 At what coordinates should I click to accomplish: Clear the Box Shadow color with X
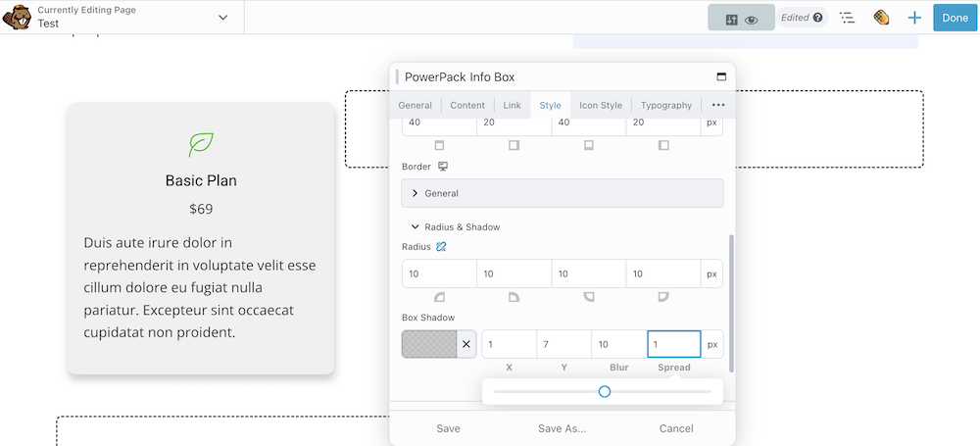coord(466,344)
